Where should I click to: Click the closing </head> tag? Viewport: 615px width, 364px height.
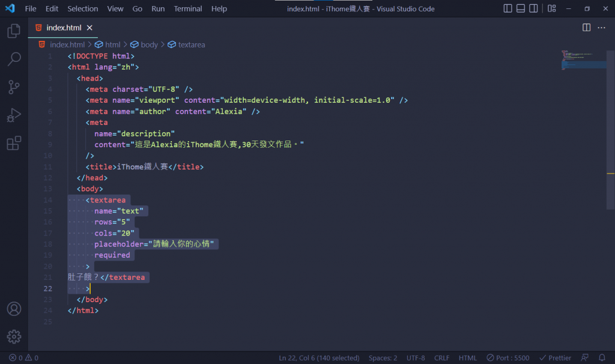pyautogui.click(x=92, y=178)
